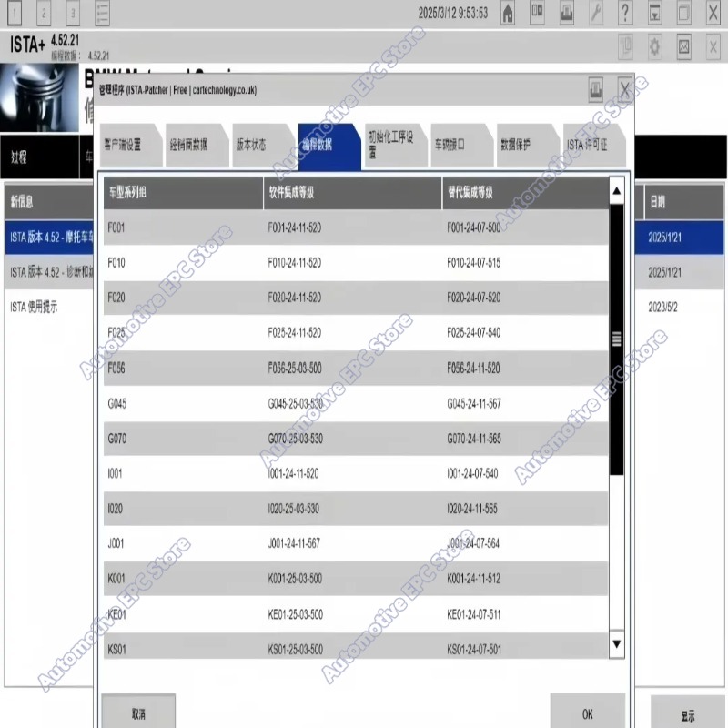Click the wrench administration icon

596,13
